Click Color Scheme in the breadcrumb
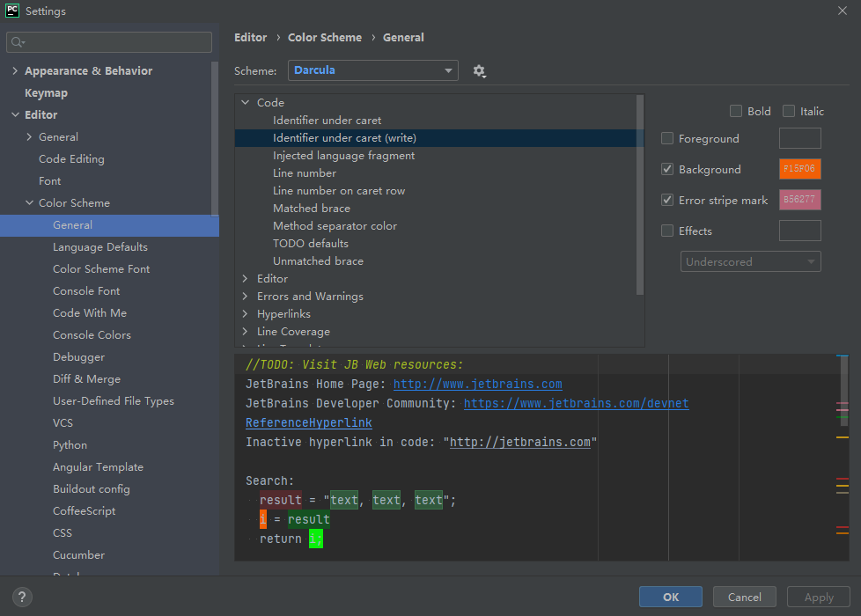 [325, 37]
